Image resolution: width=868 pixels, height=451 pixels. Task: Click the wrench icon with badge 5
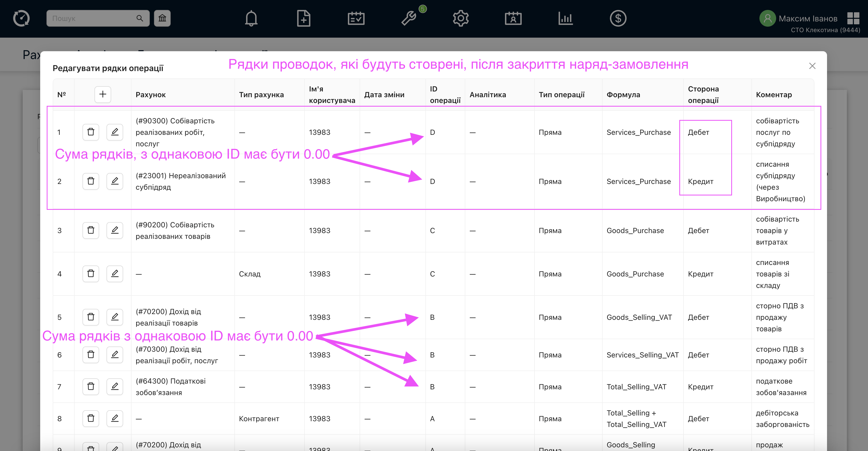tap(409, 18)
